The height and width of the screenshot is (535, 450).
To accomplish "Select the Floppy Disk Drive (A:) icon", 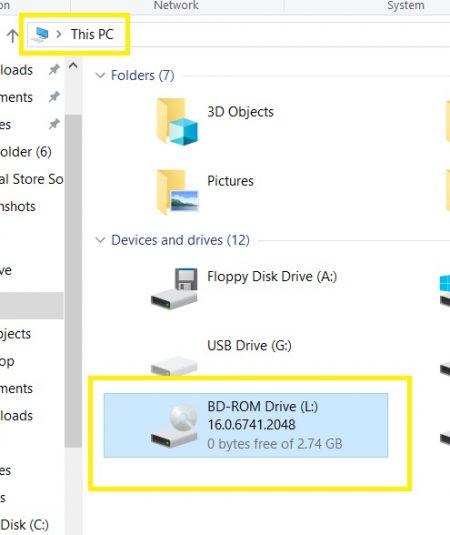I will click(174, 289).
